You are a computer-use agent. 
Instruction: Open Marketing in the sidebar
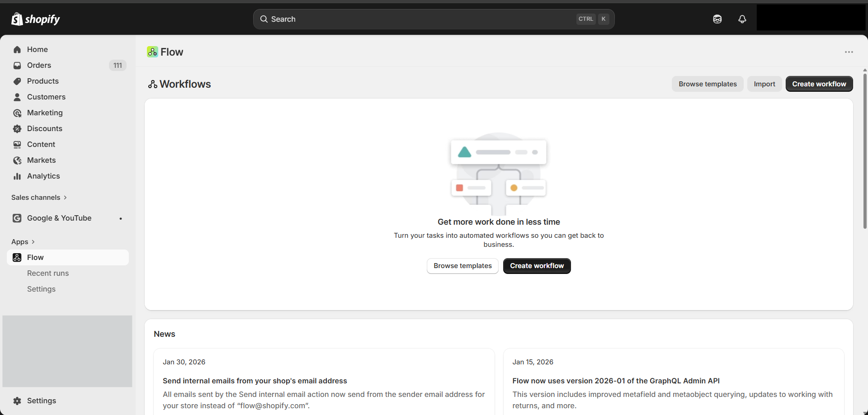68,113
